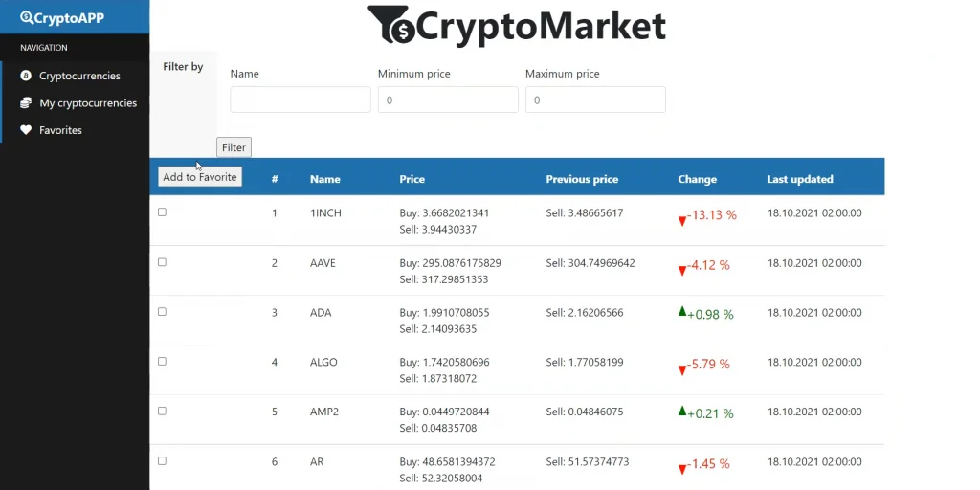Enable the AMP2 row checkbox
Viewport: 980px width, 490px height.
pos(162,411)
